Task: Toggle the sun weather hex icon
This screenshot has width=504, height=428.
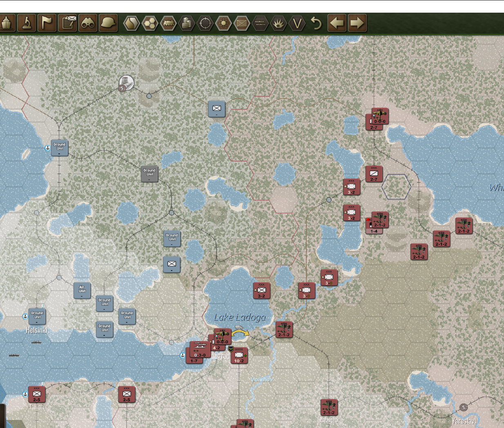Action: click(x=223, y=23)
